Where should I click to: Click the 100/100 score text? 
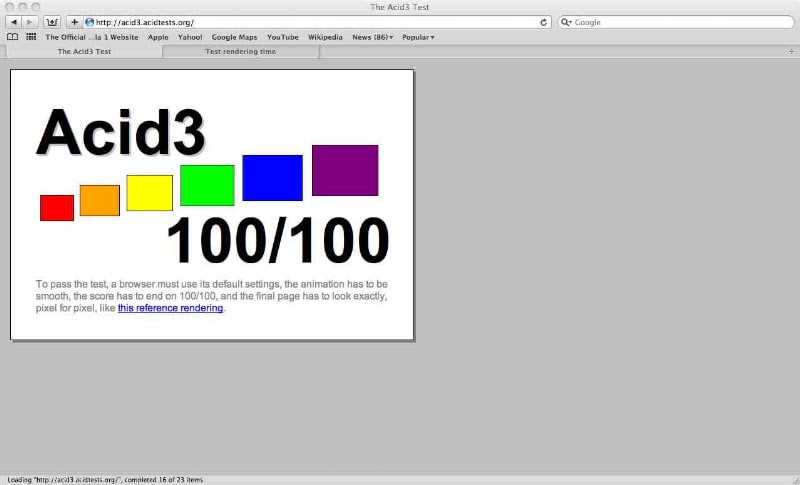[278, 240]
